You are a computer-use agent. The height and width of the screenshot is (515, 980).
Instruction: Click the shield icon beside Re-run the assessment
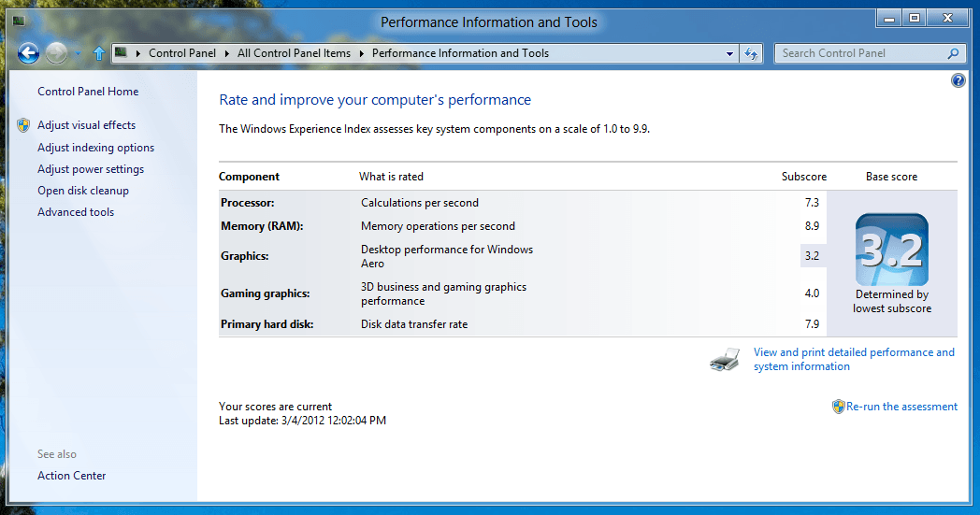point(838,407)
